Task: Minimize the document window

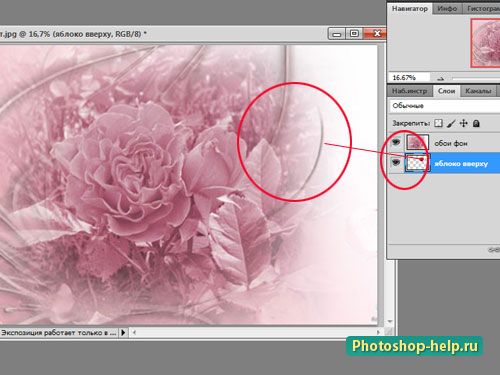Action: click(337, 34)
